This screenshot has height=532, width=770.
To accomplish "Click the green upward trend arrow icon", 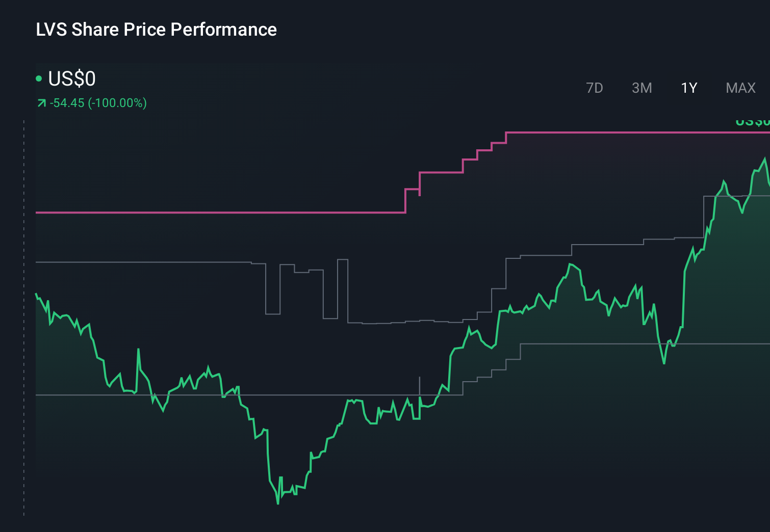I will click(42, 103).
